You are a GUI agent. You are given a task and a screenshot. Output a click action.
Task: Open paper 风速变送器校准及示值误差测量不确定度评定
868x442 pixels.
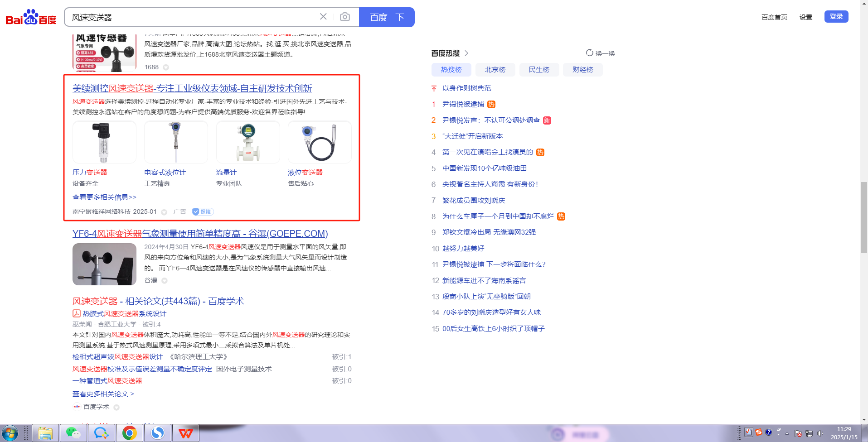[142, 369]
